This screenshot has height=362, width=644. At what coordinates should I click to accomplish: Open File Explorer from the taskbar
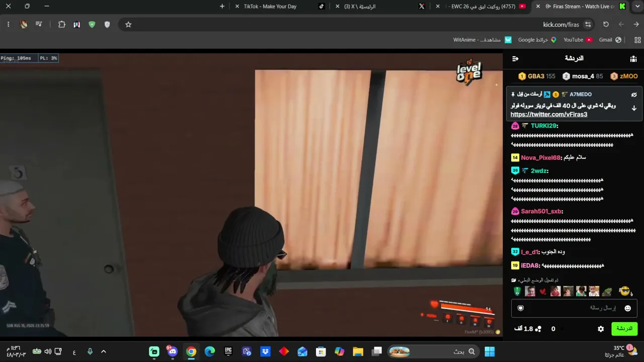coord(358,351)
